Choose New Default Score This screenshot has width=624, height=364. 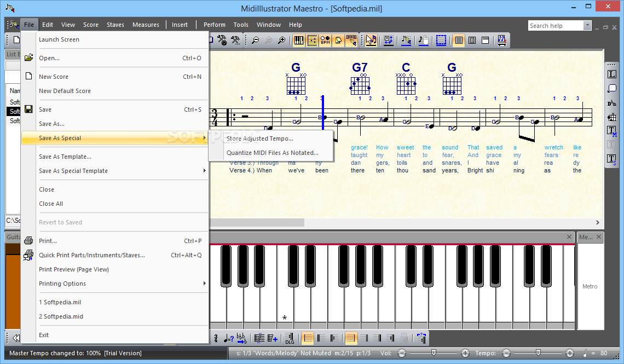[x=115, y=91]
